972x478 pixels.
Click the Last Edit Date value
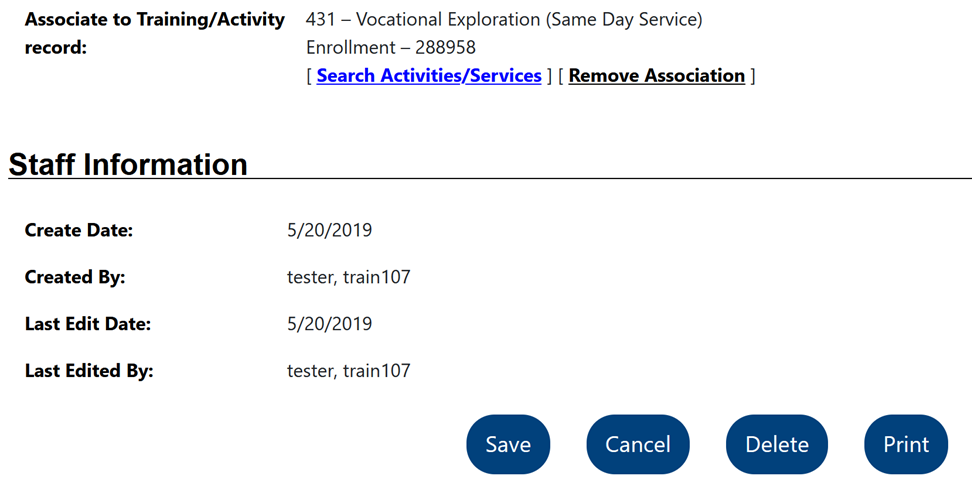point(329,324)
